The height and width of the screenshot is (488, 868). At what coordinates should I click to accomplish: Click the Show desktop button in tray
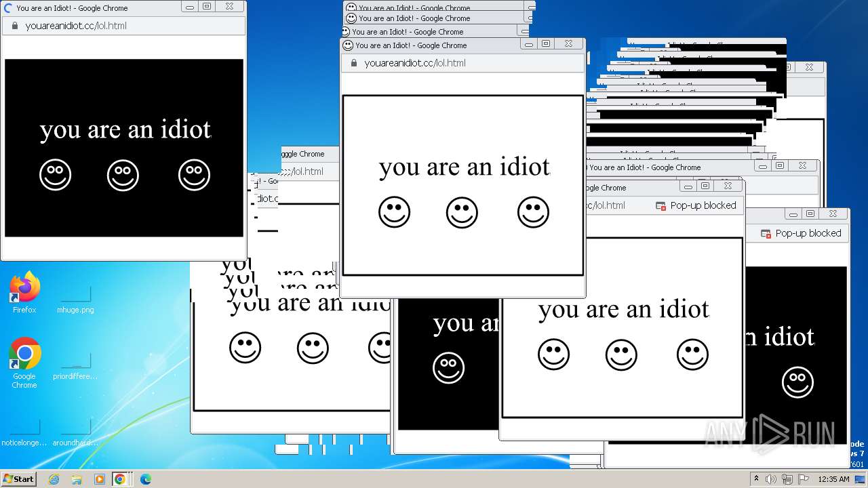tap(860, 479)
